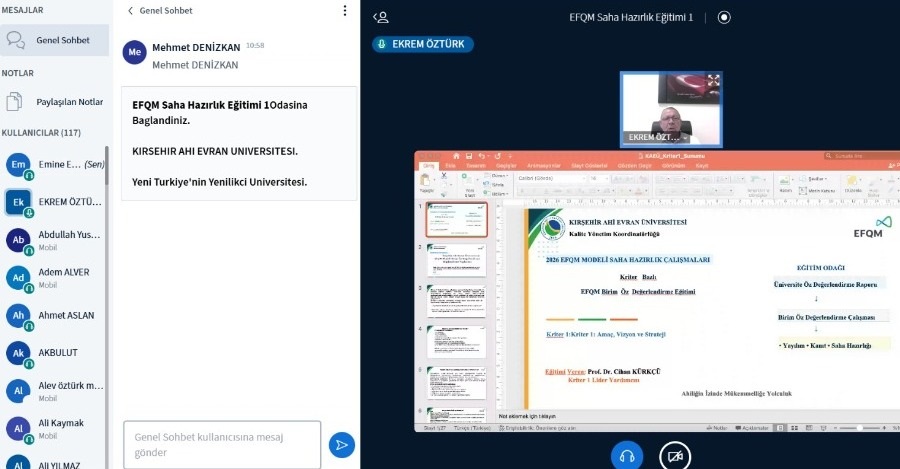This screenshot has height=469, width=900.
Task: Click the message field for Genel Sohbet
Action: pyautogui.click(x=222, y=445)
